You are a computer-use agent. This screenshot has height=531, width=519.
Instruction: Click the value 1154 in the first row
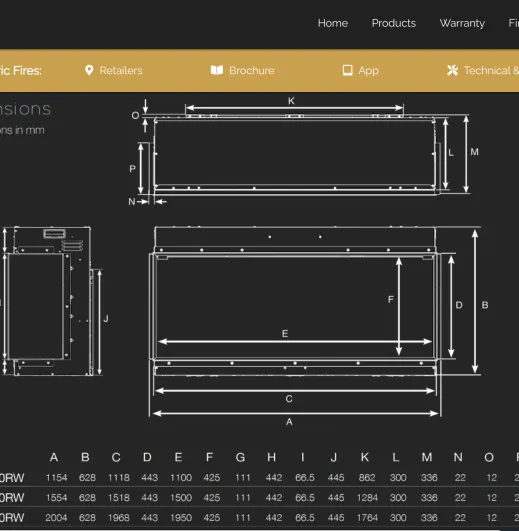[56, 477]
